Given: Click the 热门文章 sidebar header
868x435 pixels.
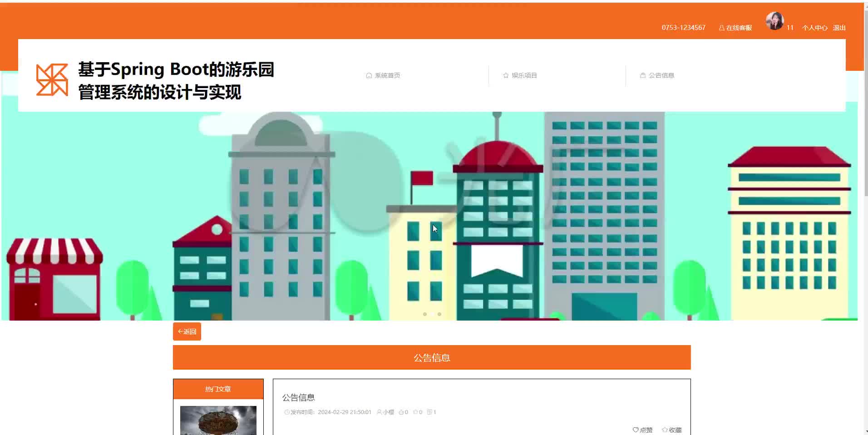Looking at the screenshot, I should (218, 389).
